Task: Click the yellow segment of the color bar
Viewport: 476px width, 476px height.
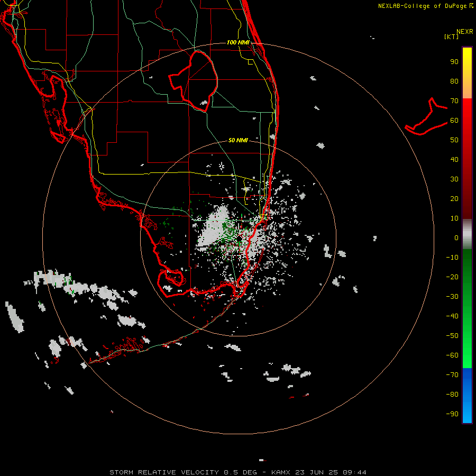Action: pyautogui.click(x=467, y=73)
